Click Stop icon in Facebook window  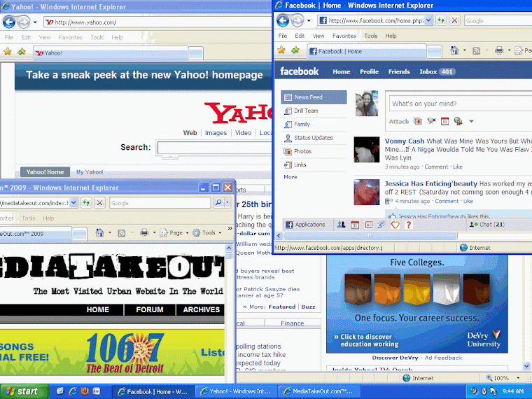pos(454,21)
